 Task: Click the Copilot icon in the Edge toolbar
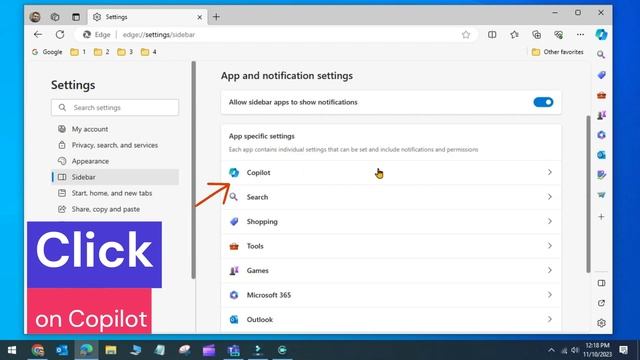(601, 35)
